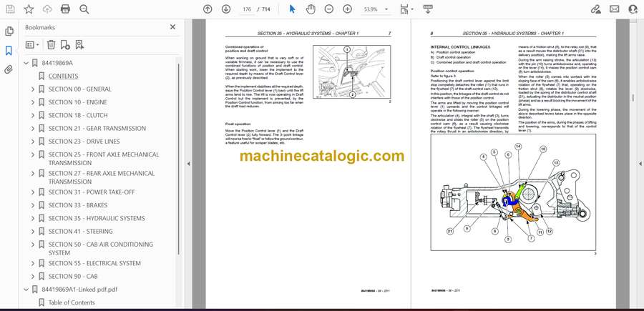
Task: Select the Hand pan tool
Action: 310,9
